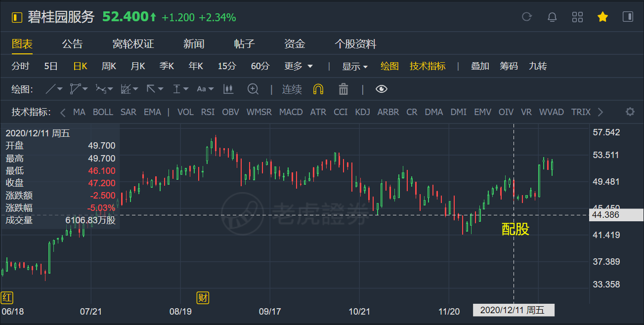Switch chart to 分时 intraday view
Screen dimensions: 644x325
21,66
